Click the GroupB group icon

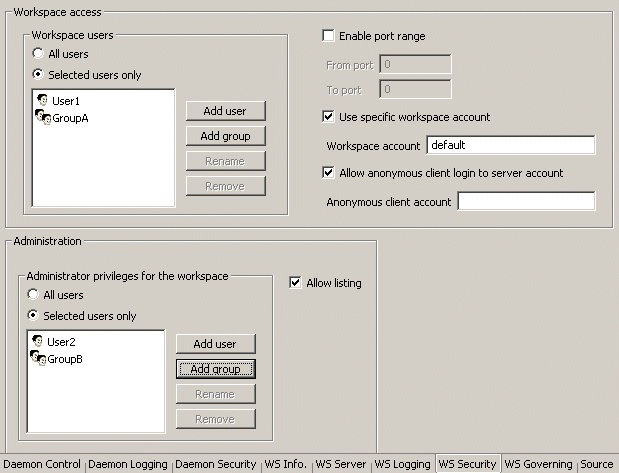38,358
